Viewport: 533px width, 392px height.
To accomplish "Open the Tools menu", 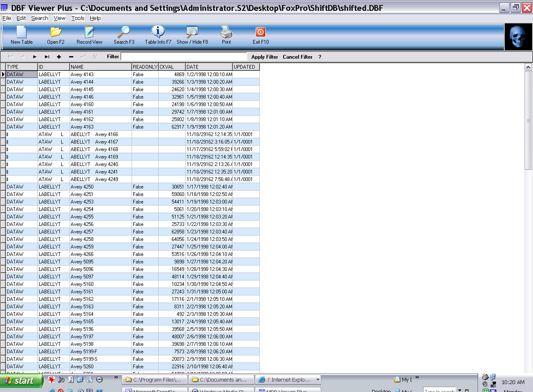I will pyautogui.click(x=78, y=18).
